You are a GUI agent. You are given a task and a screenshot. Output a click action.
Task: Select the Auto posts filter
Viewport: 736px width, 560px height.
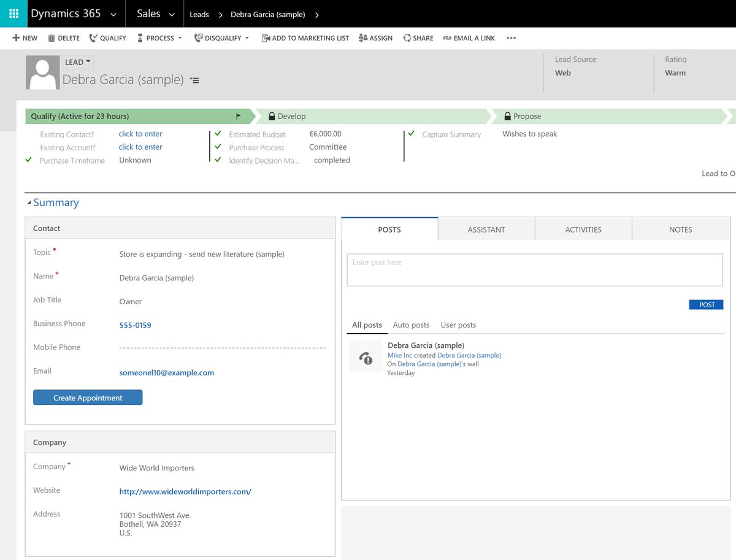pyautogui.click(x=411, y=325)
